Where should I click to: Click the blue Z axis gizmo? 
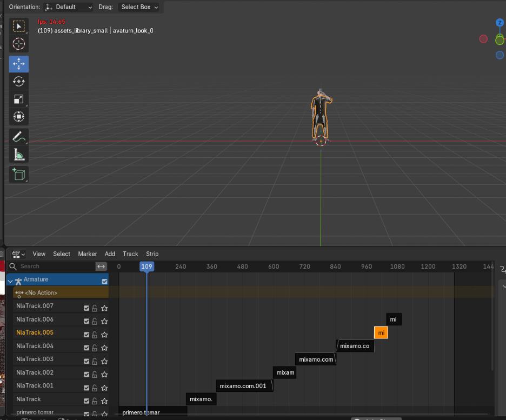[x=500, y=23]
